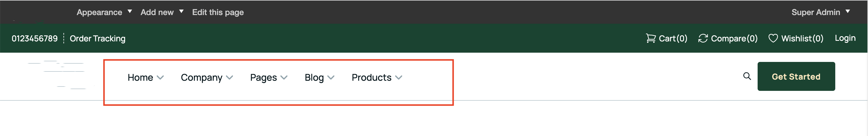
Task: Click the Login link
Action: [845, 38]
